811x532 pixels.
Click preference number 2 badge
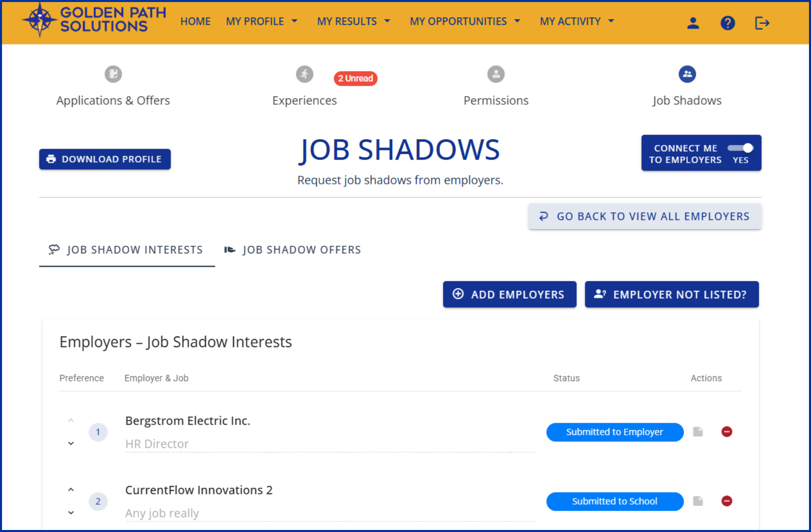[98, 502]
